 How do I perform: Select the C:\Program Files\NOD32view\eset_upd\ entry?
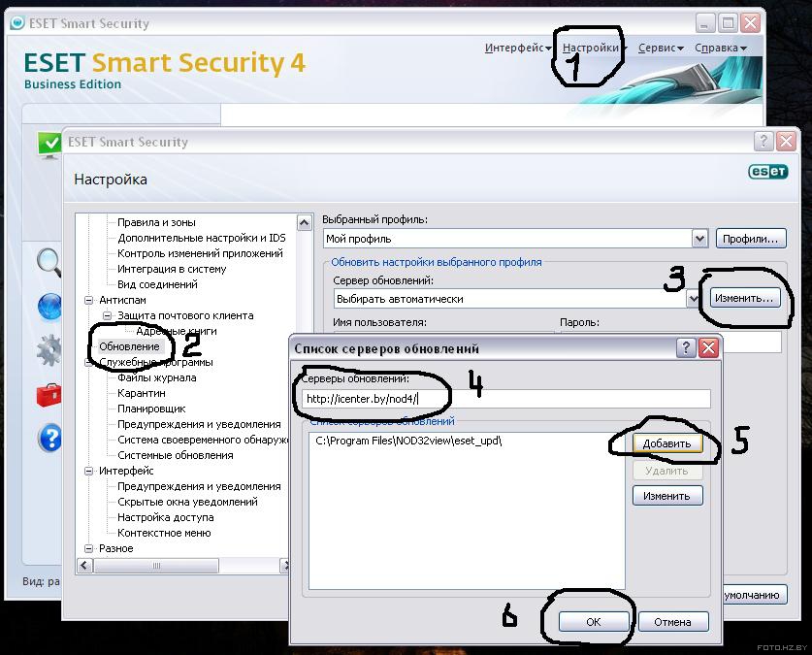[x=408, y=441]
